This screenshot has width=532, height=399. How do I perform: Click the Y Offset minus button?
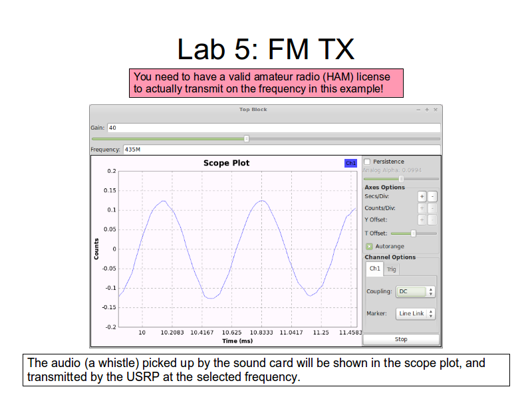click(432, 220)
